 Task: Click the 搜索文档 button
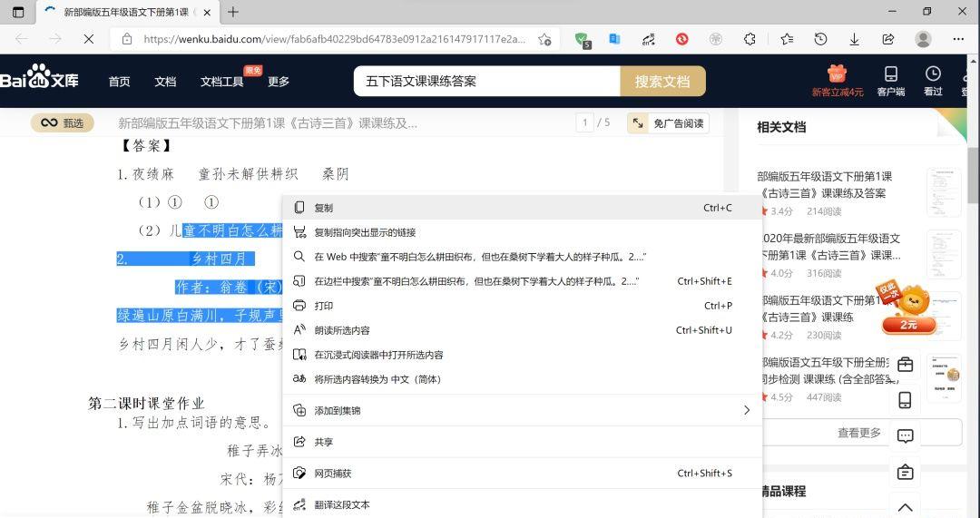point(662,82)
